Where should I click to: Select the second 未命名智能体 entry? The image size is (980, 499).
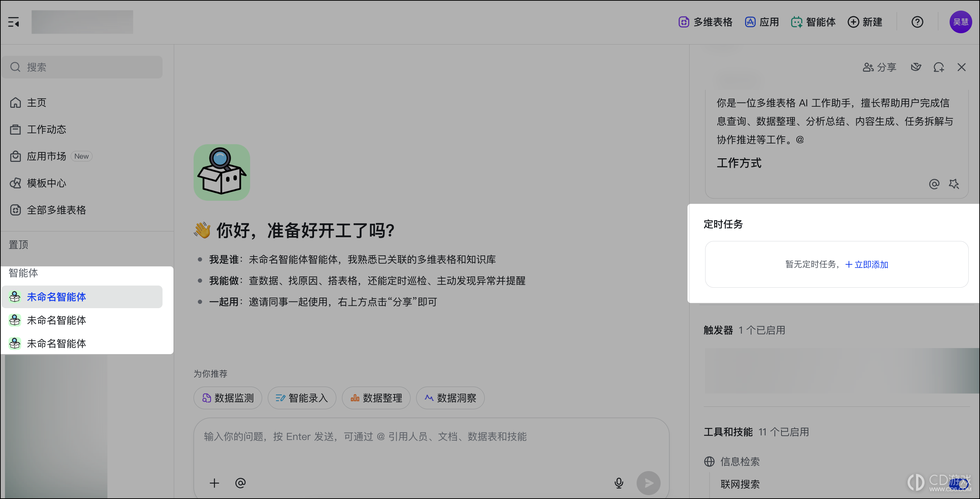tap(82, 320)
